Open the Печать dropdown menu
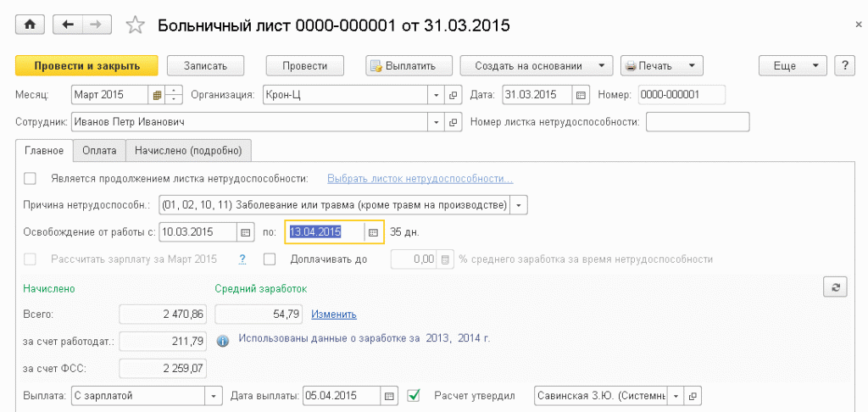This screenshot has width=868, height=412. pyautogui.click(x=661, y=65)
